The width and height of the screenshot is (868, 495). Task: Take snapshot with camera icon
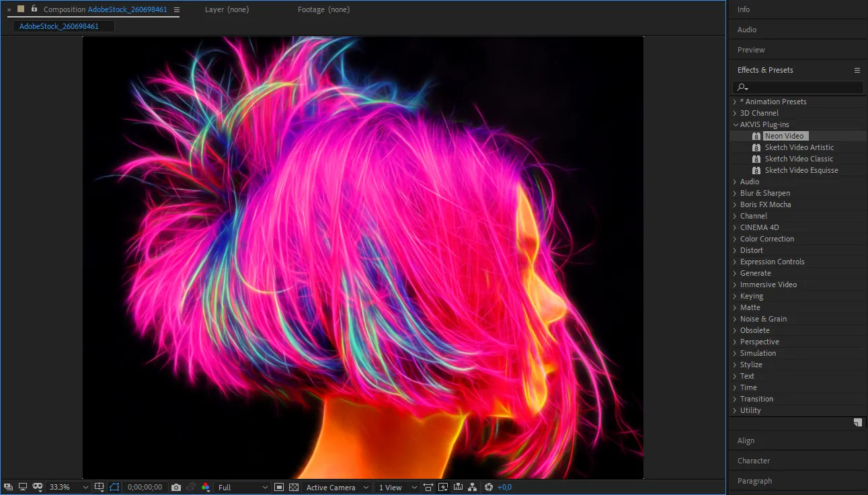(x=176, y=487)
